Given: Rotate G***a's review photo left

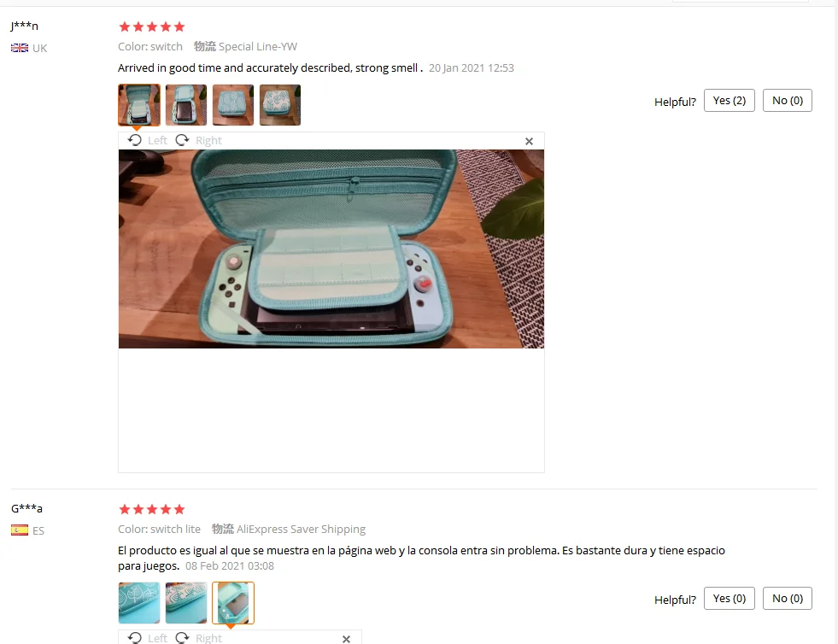Looking at the screenshot, I should 148,638.
